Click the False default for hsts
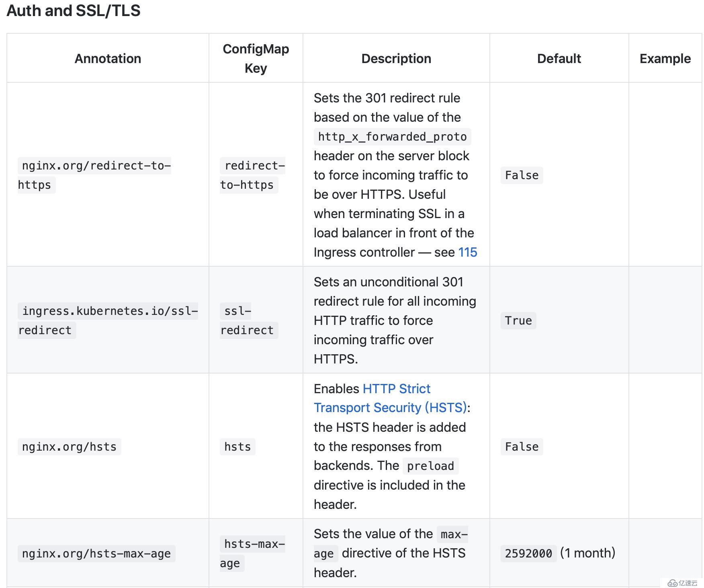The width and height of the screenshot is (704, 588). (522, 447)
